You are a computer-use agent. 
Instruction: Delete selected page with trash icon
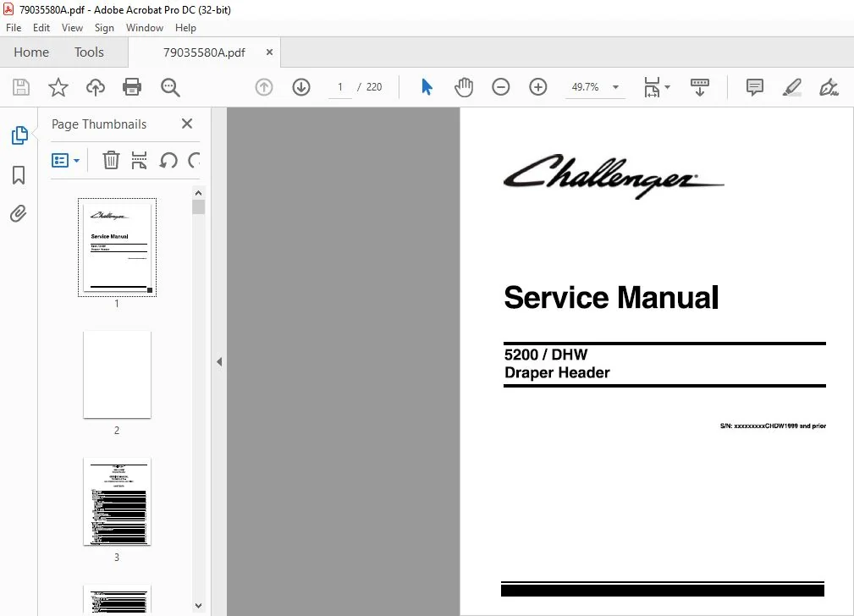point(111,160)
